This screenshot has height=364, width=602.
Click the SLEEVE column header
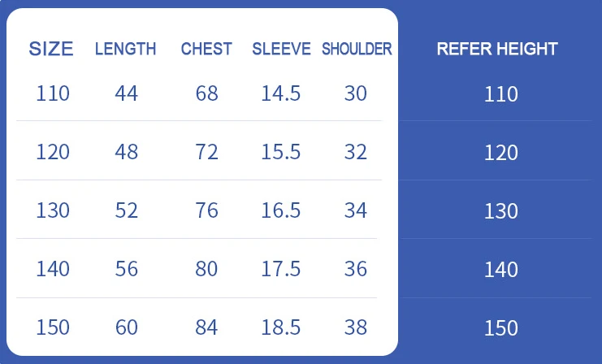point(281,49)
